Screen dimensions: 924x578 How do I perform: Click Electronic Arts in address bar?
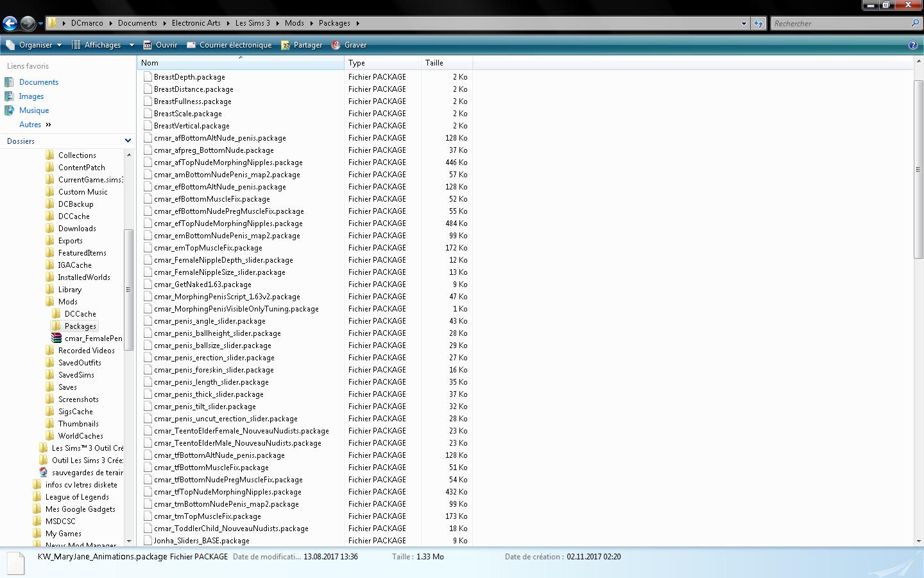(x=196, y=23)
